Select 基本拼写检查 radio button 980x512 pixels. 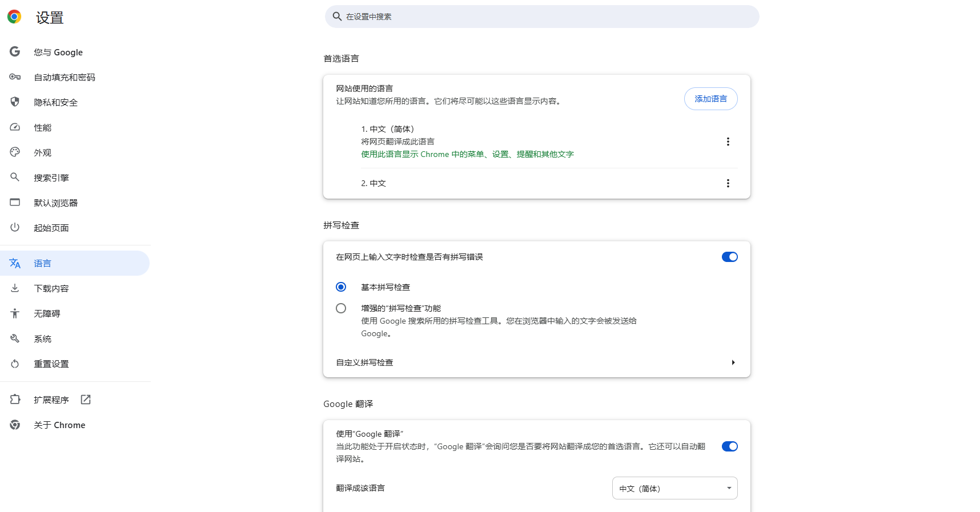(341, 287)
